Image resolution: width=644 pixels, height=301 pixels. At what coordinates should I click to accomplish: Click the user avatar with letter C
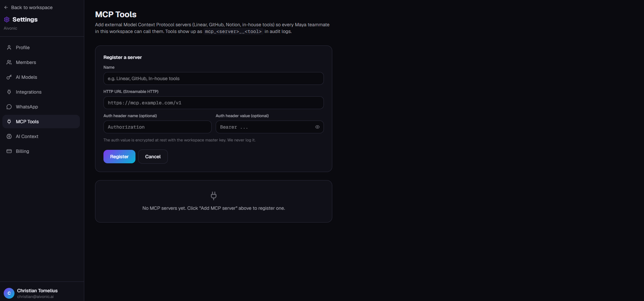pyautogui.click(x=9, y=293)
